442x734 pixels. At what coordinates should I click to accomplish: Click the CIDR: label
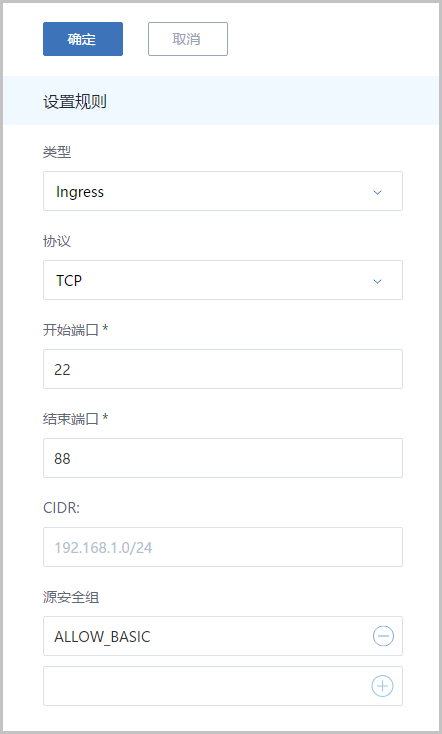[x=61, y=508]
